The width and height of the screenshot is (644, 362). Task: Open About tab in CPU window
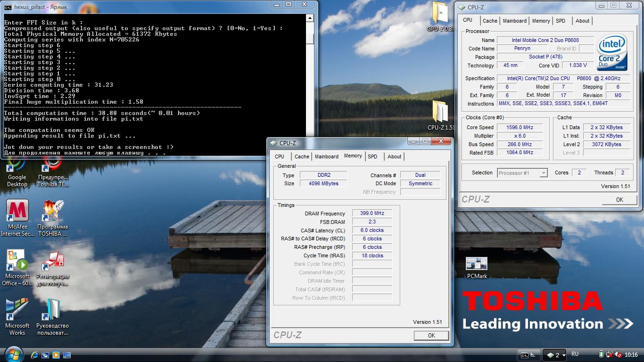coord(582,21)
